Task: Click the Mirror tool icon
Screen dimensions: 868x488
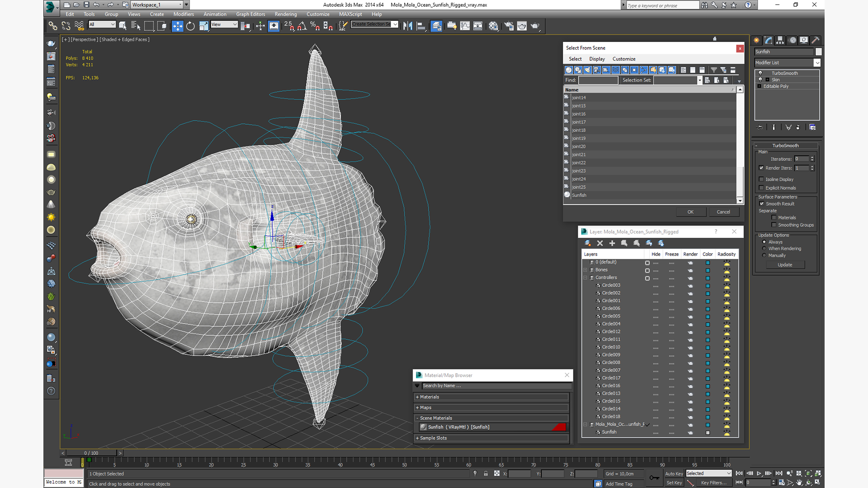Action: [x=408, y=26]
